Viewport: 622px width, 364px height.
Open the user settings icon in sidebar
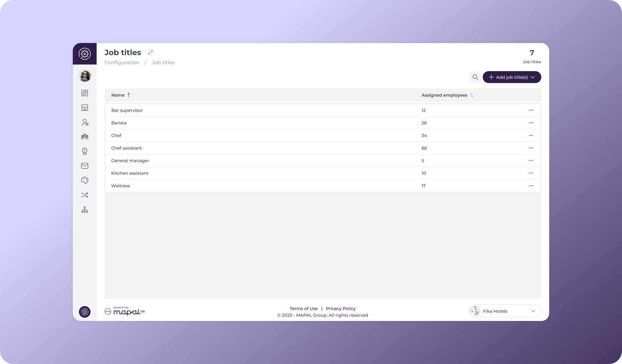coord(85,122)
